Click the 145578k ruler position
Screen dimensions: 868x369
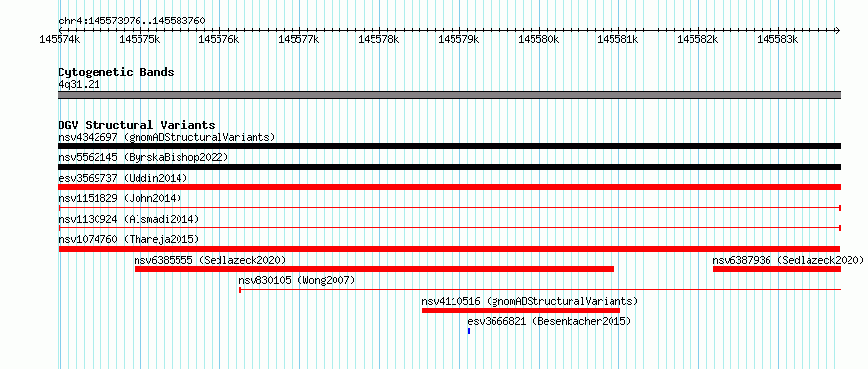pyautogui.click(x=378, y=39)
